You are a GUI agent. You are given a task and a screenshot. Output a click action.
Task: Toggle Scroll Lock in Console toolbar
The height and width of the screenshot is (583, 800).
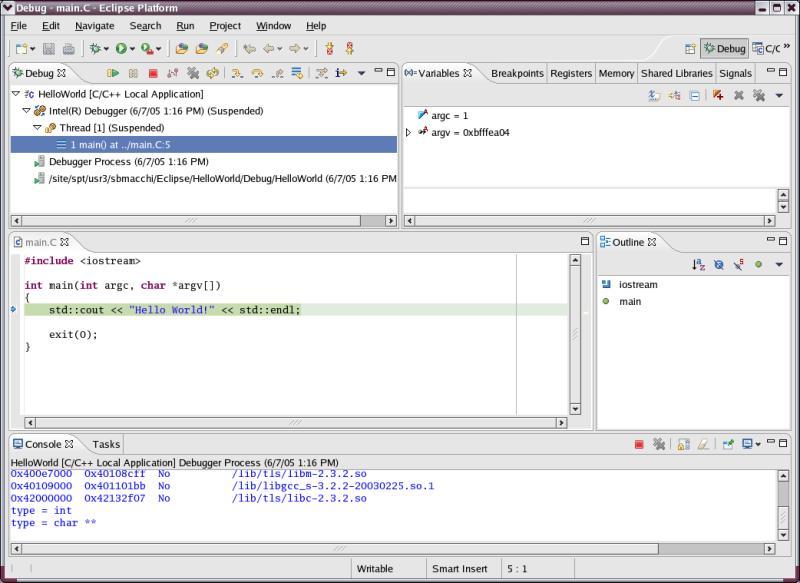click(x=684, y=445)
